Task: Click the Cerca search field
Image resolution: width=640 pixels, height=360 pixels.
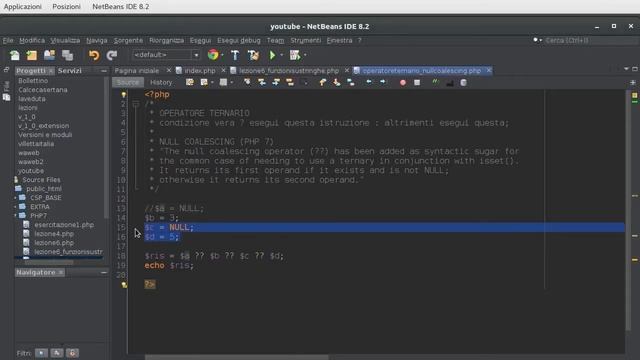Action: pyautogui.click(x=591, y=40)
